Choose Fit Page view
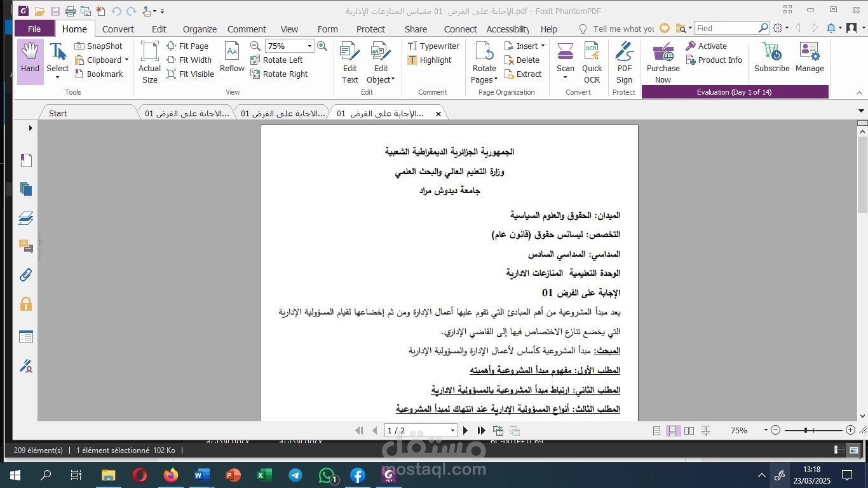Image resolution: width=868 pixels, height=488 pixels. pos(187,46)
